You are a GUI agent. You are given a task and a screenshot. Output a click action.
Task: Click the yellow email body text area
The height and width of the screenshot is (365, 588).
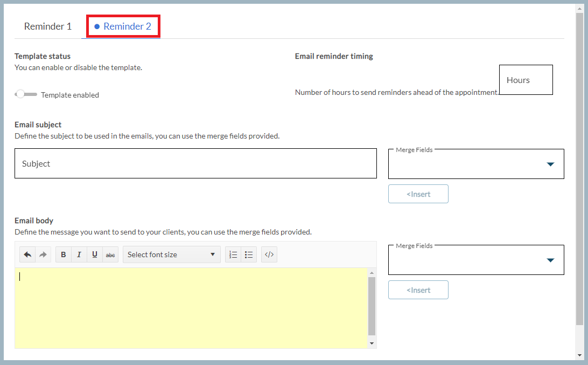click(x=191, y=307)
